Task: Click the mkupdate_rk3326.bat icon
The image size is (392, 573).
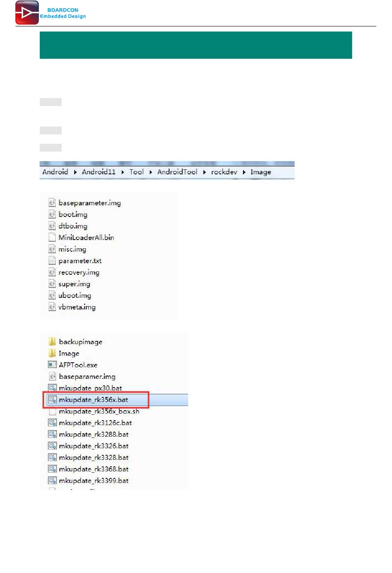Action: (x=52, y=446)
